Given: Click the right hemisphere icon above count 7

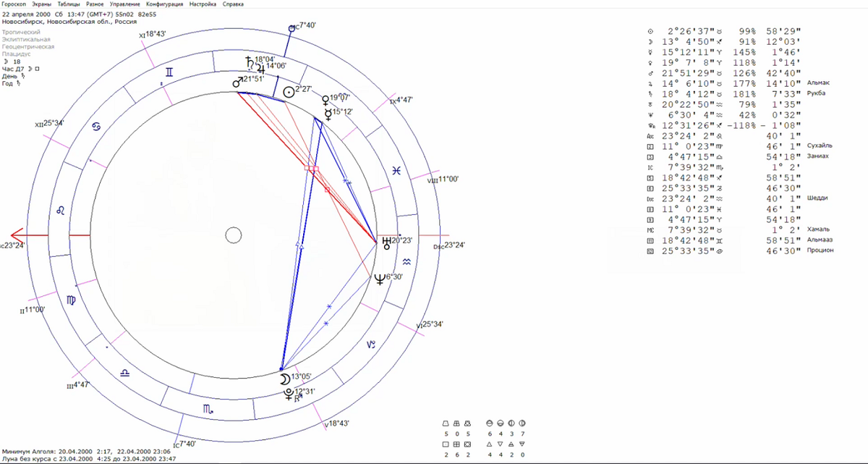Looking at the screenshot, I should [x=522, y=423].
